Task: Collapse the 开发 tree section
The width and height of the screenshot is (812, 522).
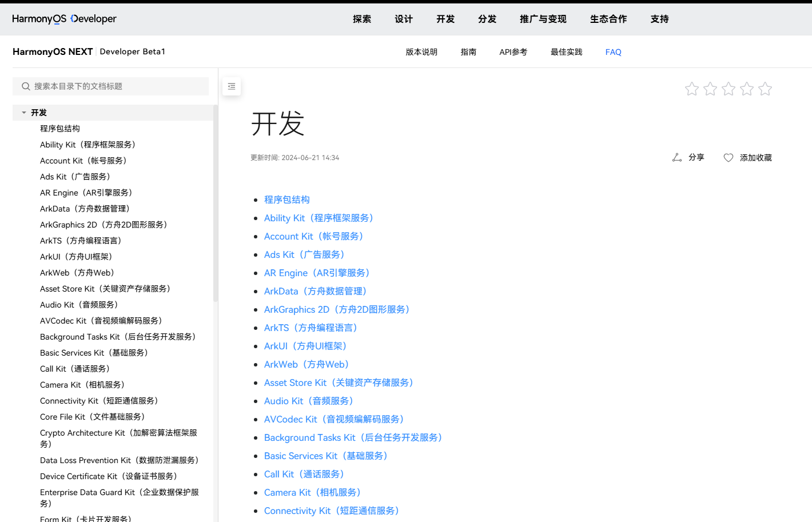Action: point(24,113)
